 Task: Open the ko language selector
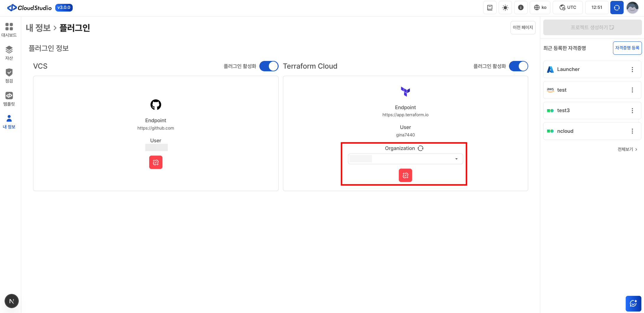(x=540, y=8)
